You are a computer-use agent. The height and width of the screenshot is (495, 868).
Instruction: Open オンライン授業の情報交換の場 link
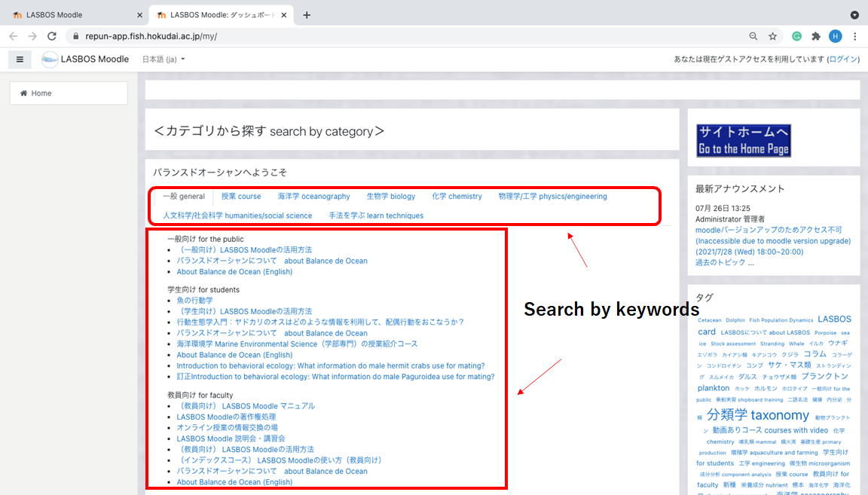(227, 427)
